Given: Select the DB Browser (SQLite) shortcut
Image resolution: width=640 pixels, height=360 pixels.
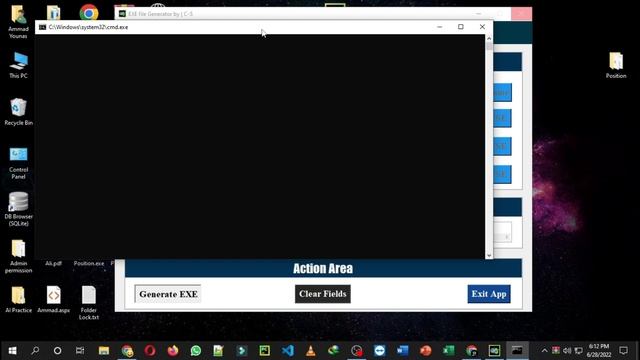Looking at the screenshot, I should (x=18, y=209).
